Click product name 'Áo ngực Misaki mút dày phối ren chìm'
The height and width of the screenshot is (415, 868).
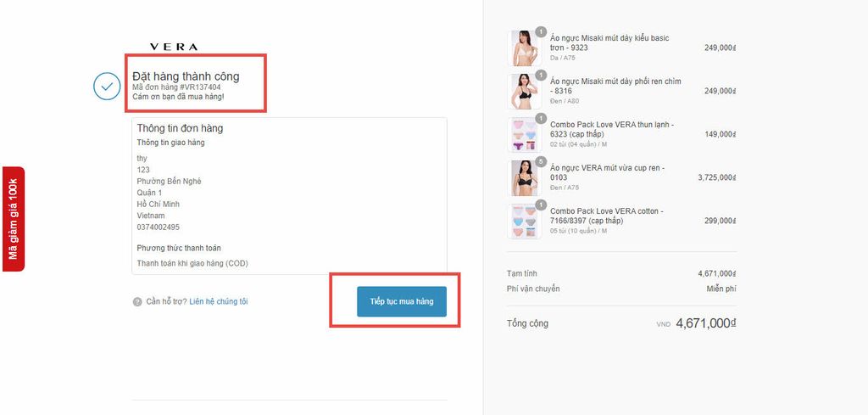[x=615, y=86]
